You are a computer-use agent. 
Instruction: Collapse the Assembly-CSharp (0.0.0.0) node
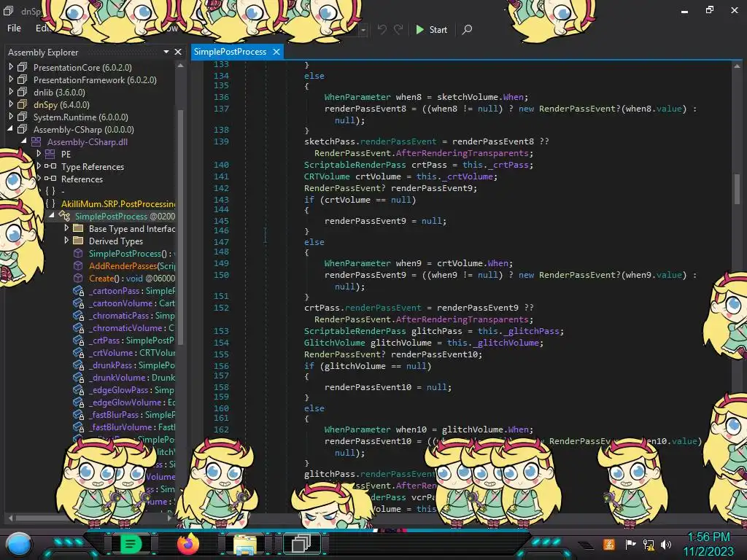coord(10,129)
